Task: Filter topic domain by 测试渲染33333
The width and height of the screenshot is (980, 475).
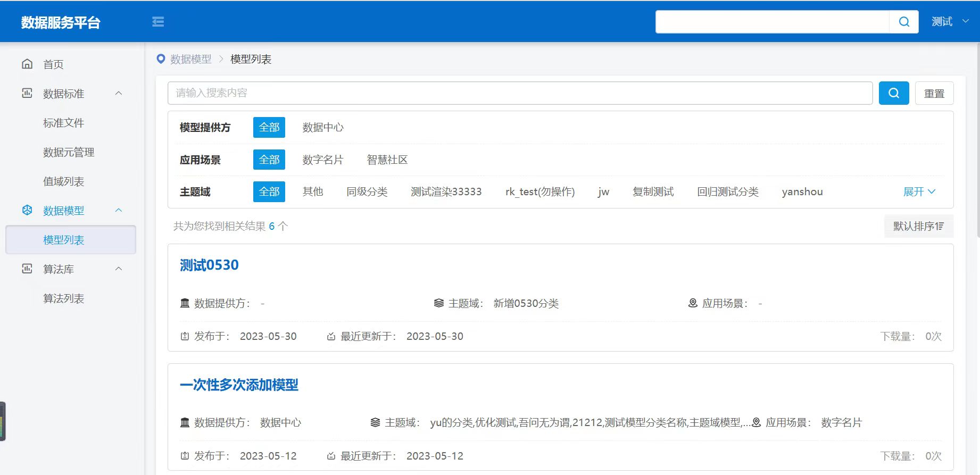Action: pyautogui.click(x=446, y=192)
